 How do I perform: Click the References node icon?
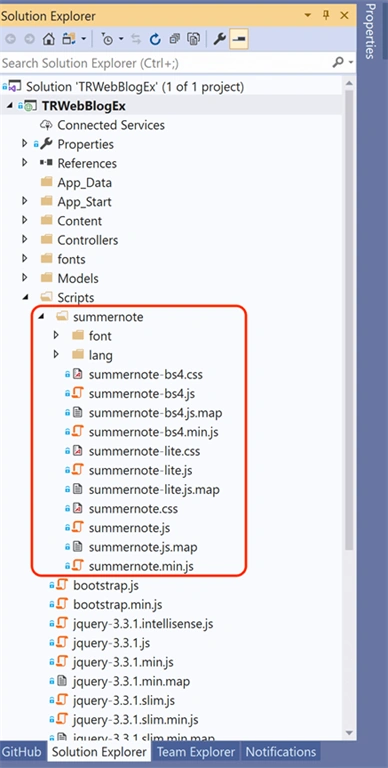[46, 163]
